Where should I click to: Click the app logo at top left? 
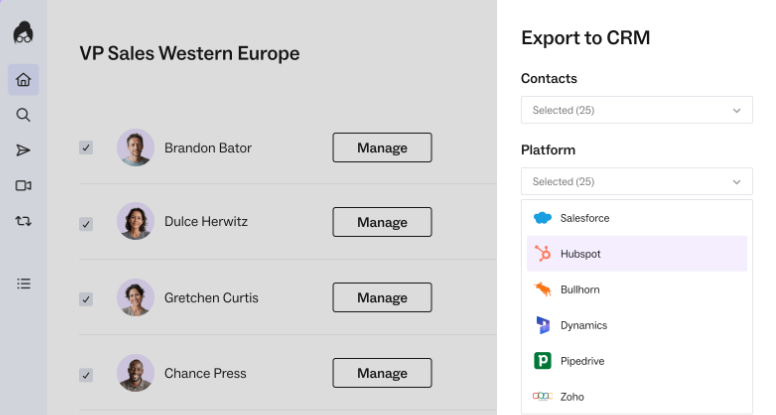23,33
